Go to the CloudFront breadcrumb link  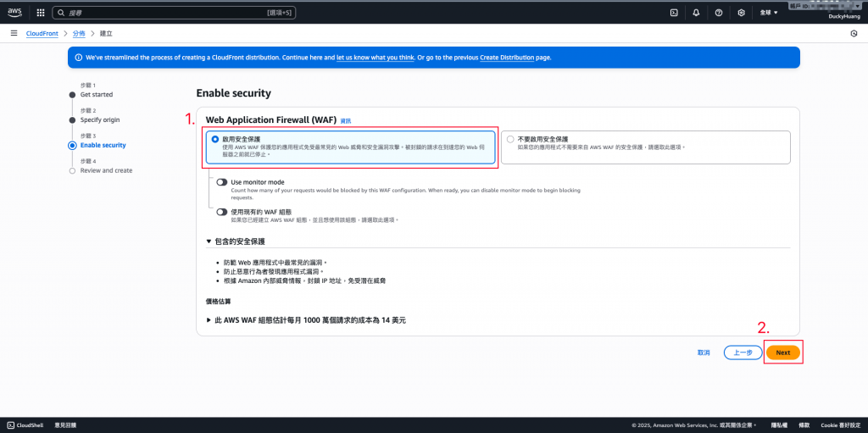[x=42, y=34]
